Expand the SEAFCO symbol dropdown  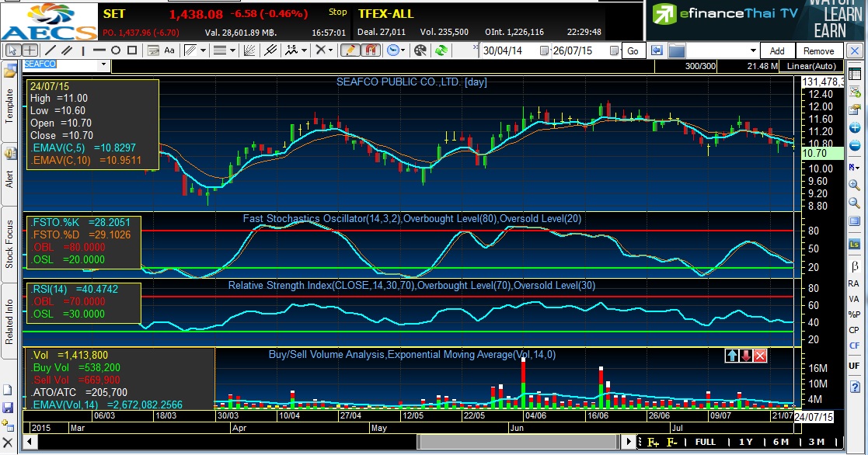point(103,64)
